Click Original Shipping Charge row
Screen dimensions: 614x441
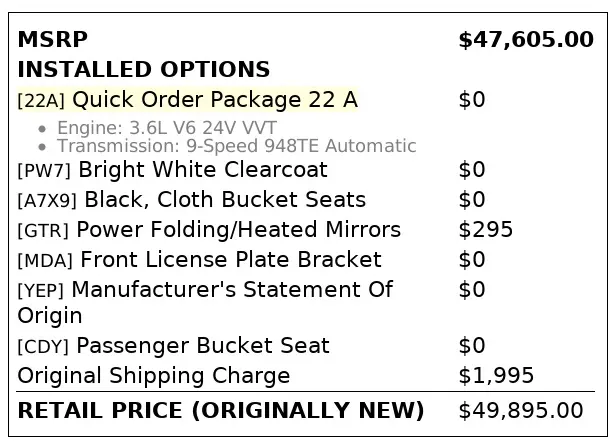pos(154,376)
